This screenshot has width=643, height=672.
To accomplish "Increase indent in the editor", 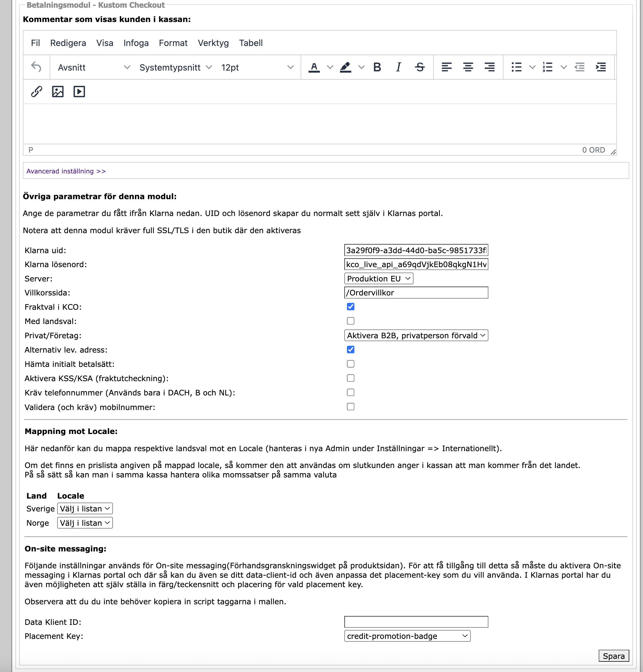I will pos(601,67).
